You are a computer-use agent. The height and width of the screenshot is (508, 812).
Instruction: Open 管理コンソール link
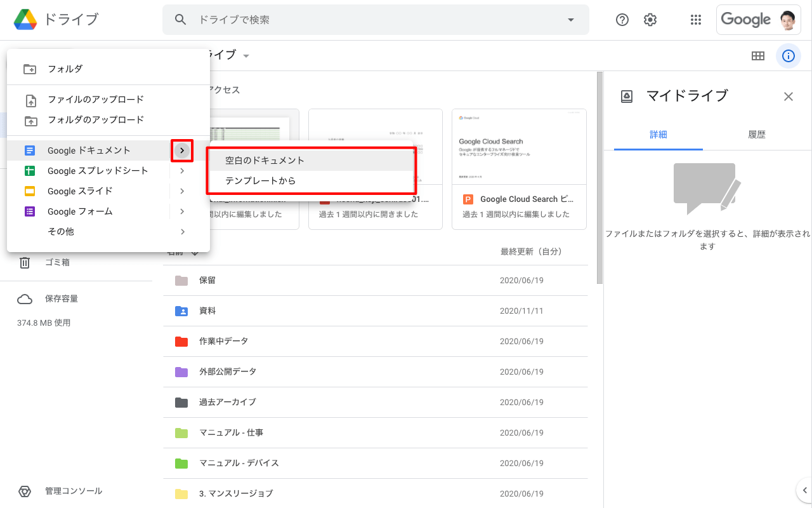(74, 491)
